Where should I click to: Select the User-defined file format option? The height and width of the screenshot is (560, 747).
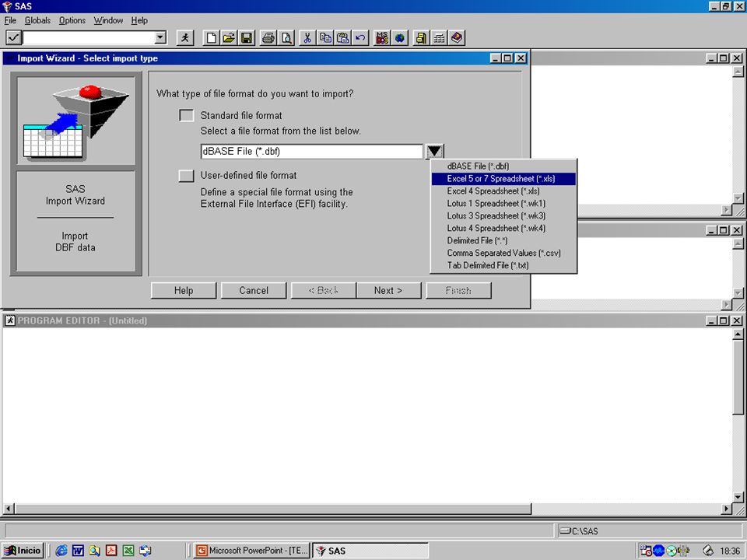(186, 175)
